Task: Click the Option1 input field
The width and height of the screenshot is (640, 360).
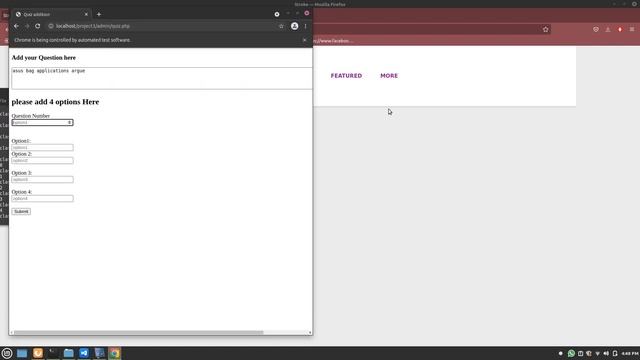Action: click(42, 147)
